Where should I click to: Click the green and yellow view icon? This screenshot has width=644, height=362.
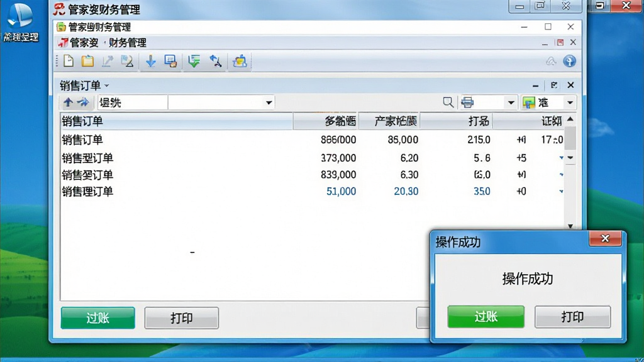point(529,102)
